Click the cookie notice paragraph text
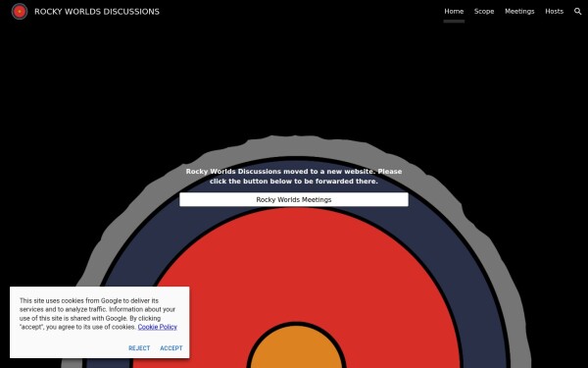 click(x=98, y=314)
